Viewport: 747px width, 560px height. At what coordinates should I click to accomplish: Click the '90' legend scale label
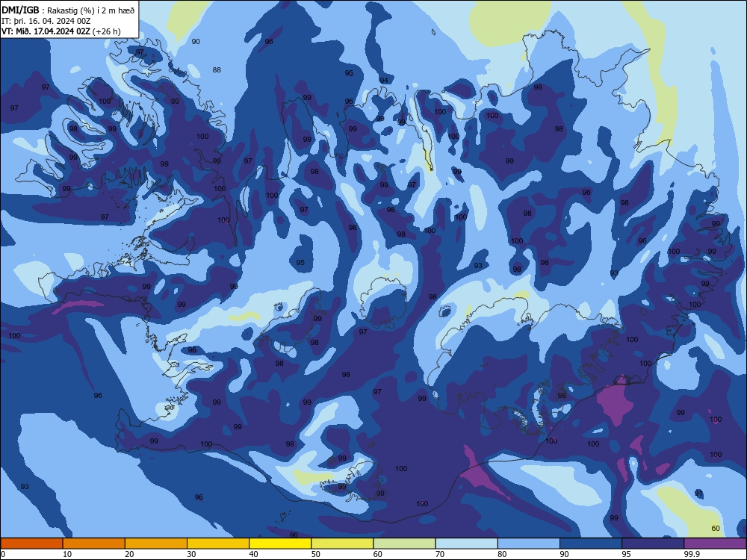point(564,554)
